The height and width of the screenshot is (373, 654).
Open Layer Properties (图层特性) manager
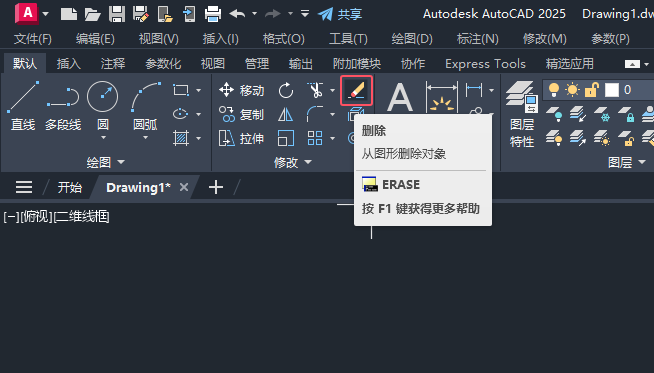[x=521, y=114]
